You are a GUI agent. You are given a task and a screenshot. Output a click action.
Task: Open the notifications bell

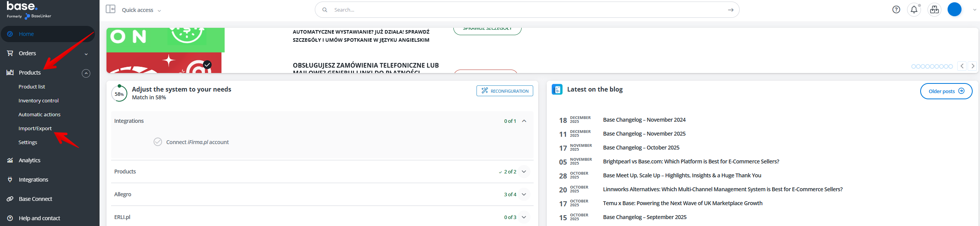tap(914, 10)
